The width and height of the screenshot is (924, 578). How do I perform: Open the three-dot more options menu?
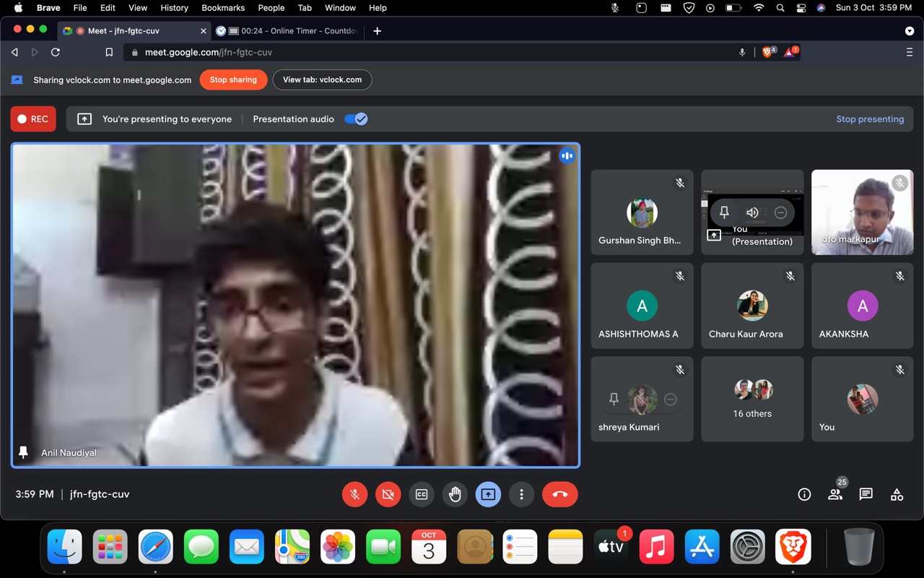point(521,494)
